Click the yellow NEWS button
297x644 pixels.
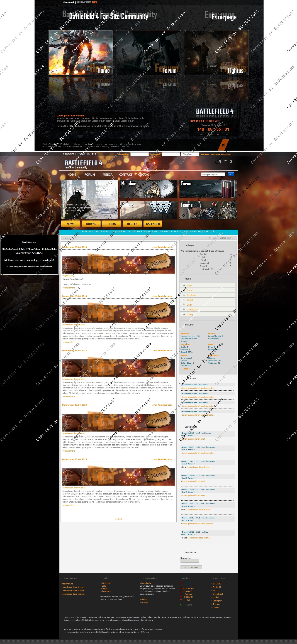coord(70,224)
